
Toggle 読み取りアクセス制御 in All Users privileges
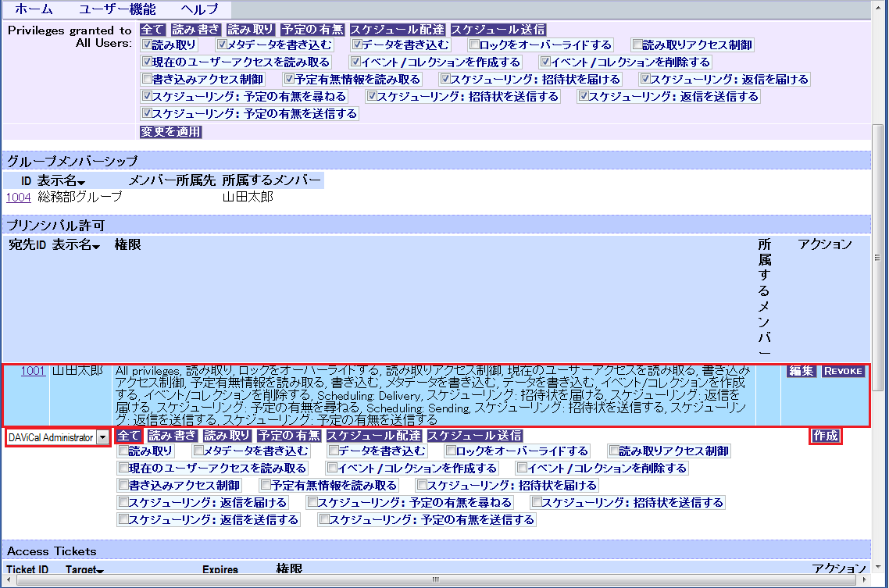637,45
